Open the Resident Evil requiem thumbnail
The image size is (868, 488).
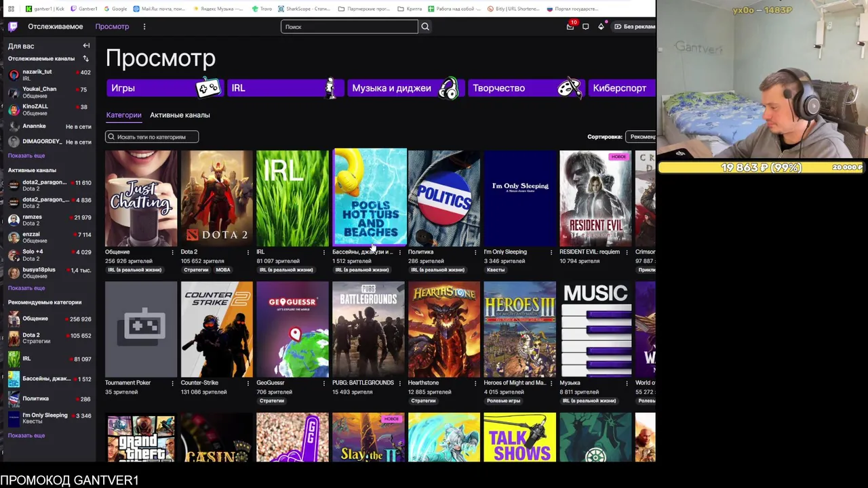[x=595, y=198]
